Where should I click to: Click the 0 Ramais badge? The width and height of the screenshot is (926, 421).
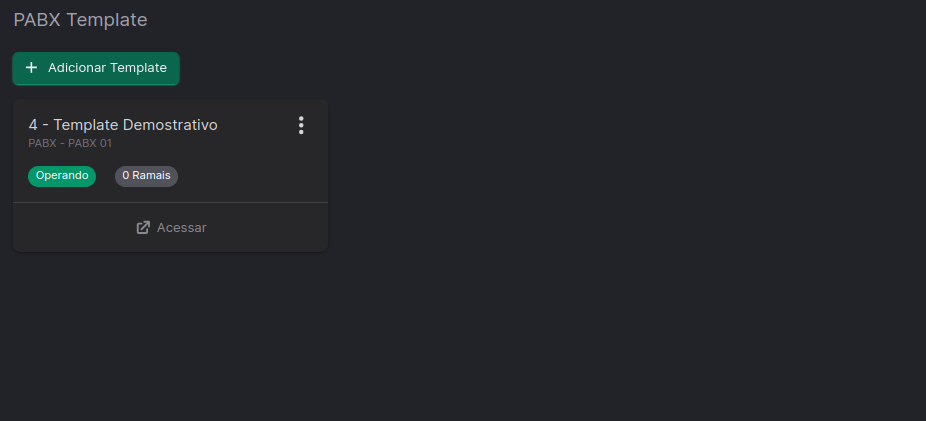pos(146,176)
